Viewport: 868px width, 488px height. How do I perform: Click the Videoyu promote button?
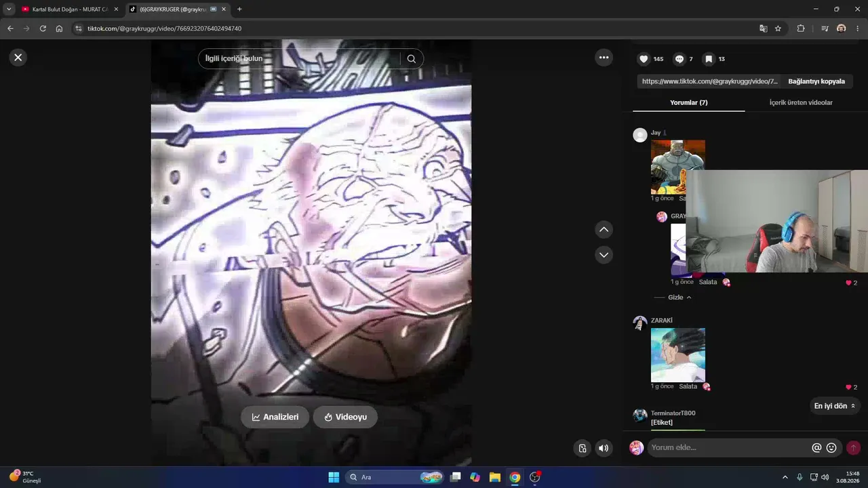[x=345, y=417]
